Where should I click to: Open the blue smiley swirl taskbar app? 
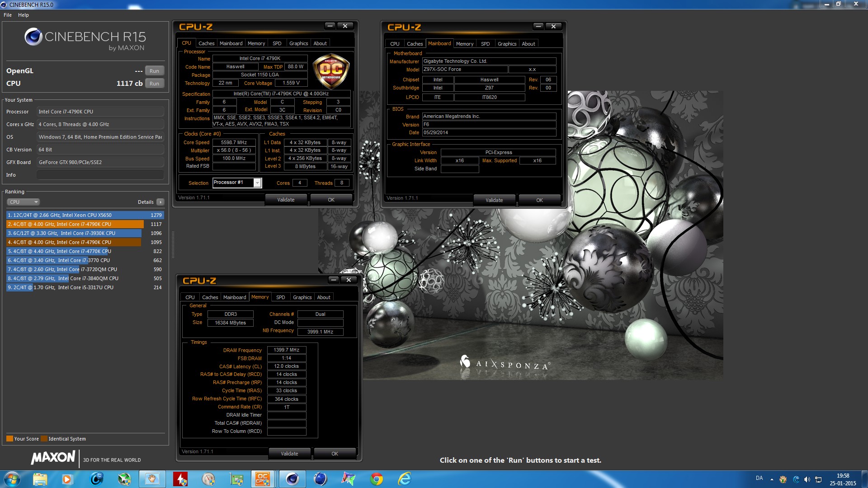[97, 479]
